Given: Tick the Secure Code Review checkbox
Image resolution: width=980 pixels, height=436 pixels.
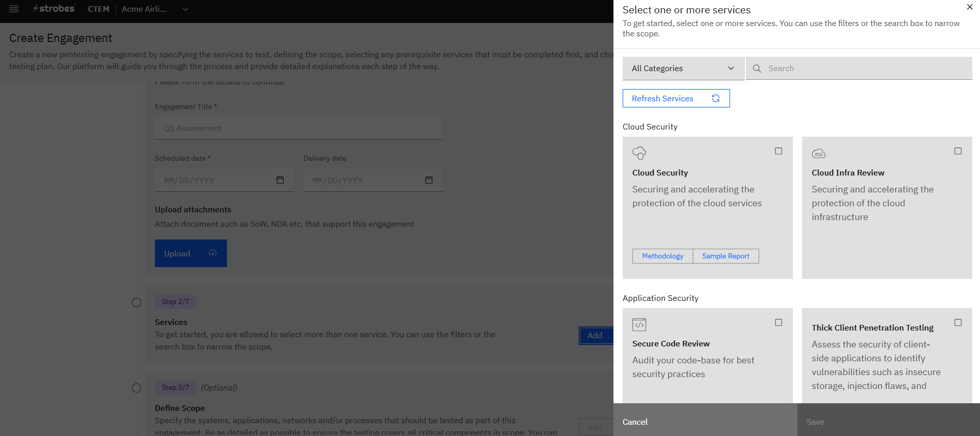Looking at the screenshot, I should coord(779,322).
